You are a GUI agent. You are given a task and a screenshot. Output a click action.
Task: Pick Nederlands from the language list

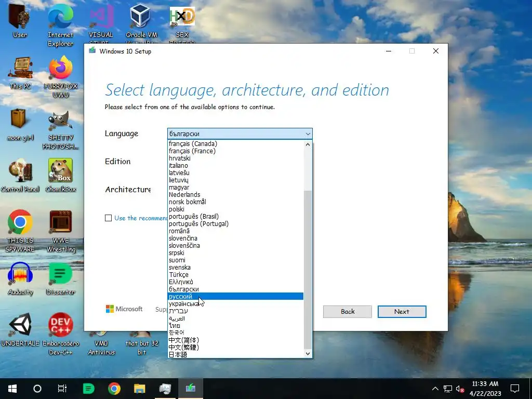[x=235, y=195]
